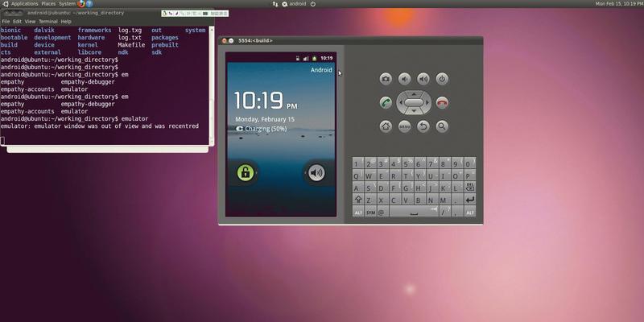Click the 'prebuilt' directory name in terminal
The height and width of the screenshot is (322, 644).
click(165, 45)
